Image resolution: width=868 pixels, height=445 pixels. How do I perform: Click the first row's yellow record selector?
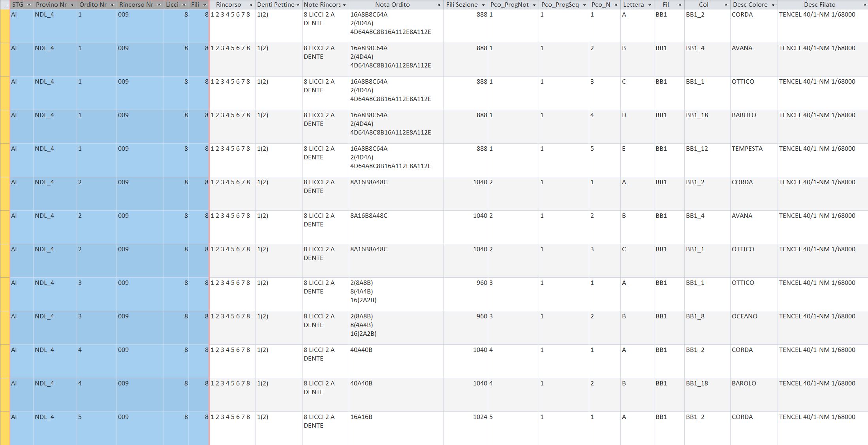click(x=5, y=26)
